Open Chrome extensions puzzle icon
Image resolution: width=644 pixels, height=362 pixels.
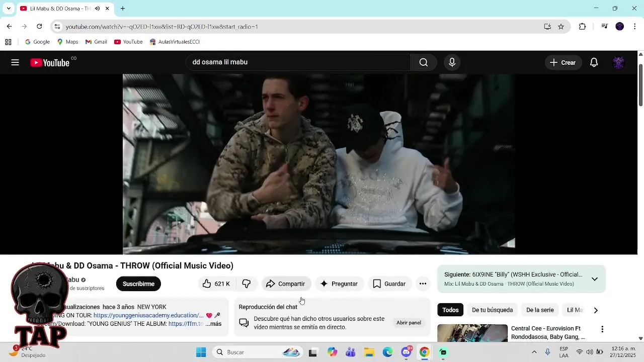(582, 27)
